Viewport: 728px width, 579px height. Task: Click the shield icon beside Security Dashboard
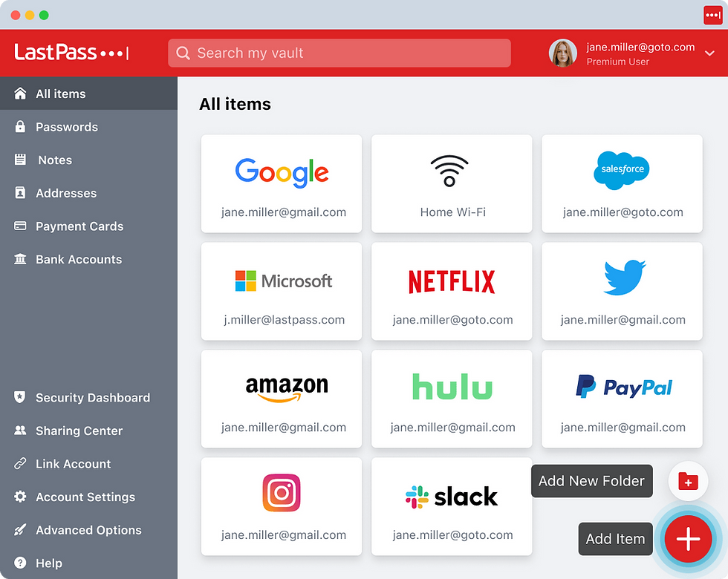tap(20, 397)
